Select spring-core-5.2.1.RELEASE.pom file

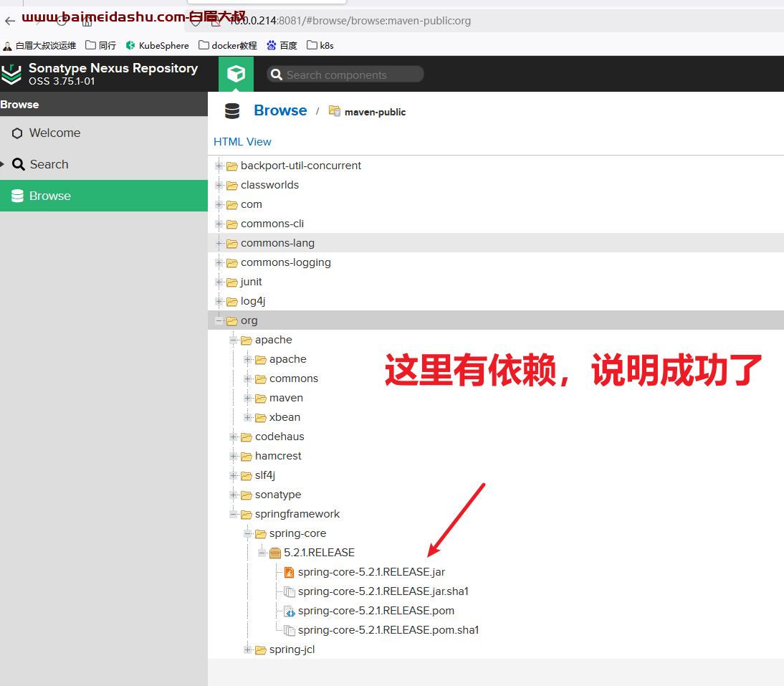coord(376,611)
